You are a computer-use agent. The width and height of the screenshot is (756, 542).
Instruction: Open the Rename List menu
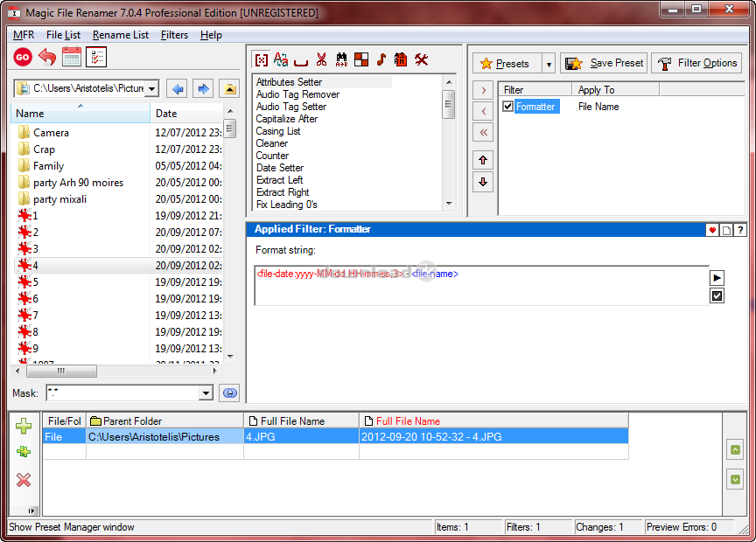click(120, 35)
